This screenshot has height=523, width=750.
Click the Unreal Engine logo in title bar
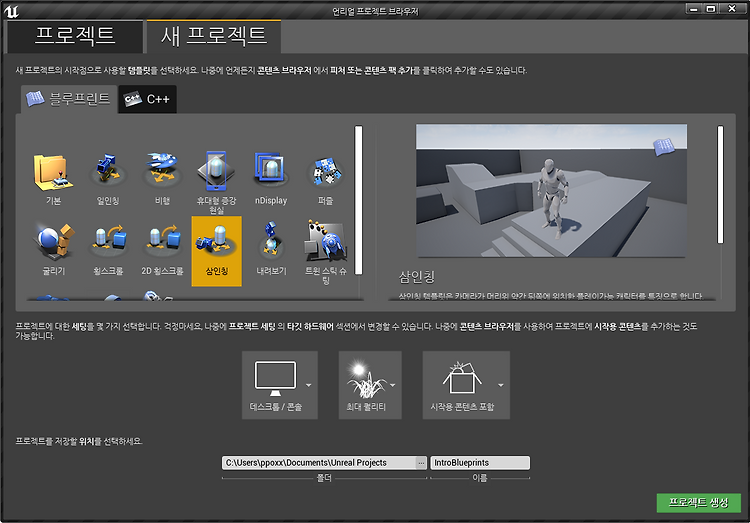click(11, 11)
